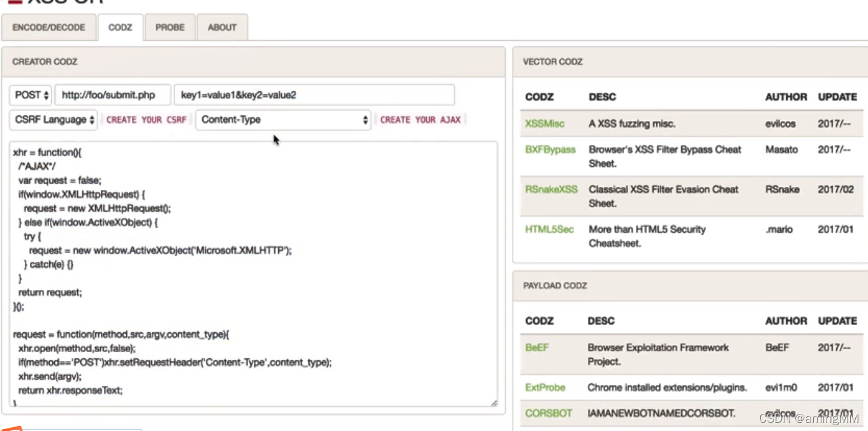The height and width of the screenshot is (431, 868).
Task: Click 'Chrome installed extensions/plugins.' description
Action: point(667,388)
